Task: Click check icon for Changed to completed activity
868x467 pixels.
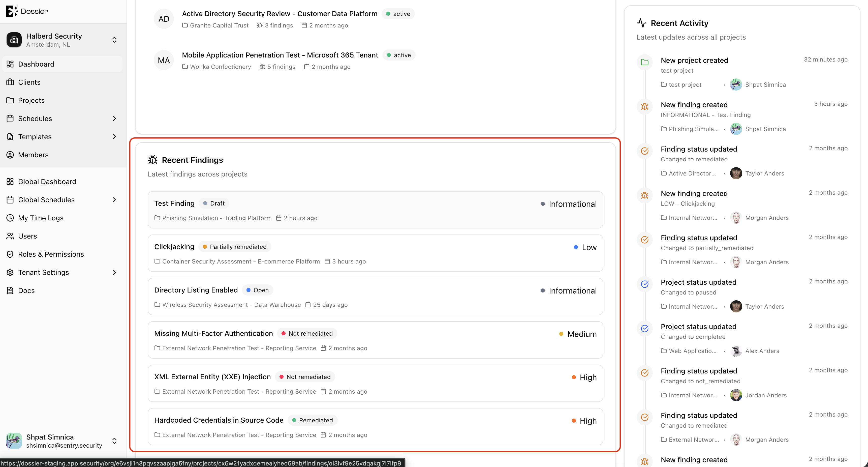Action: pos(645,328)
